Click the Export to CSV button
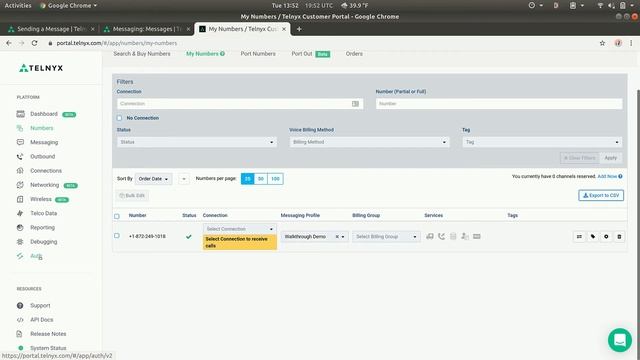The image size is (640, 360). pos(601,196)
